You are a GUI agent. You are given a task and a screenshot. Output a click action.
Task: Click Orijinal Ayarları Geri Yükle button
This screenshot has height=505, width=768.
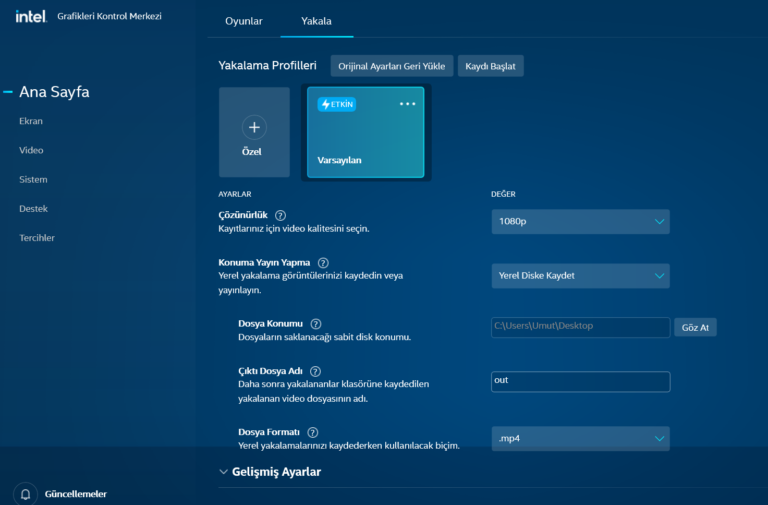(392, 66)
